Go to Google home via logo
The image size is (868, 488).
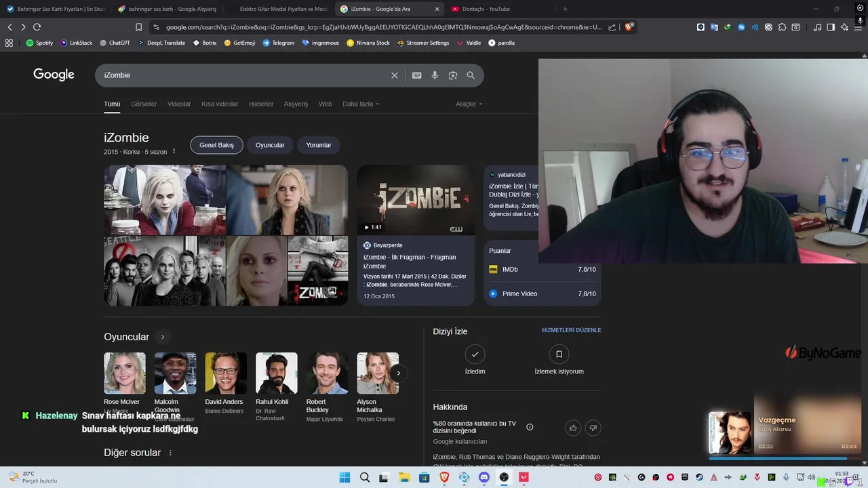coord(54,75)
